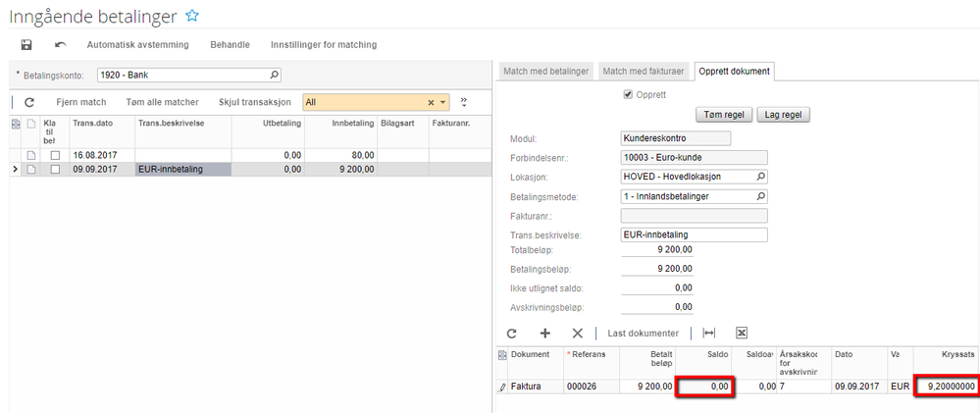Screen dimensions: 980x413
Task: Delete document row with X icon
Action: [x=578, y=333]
